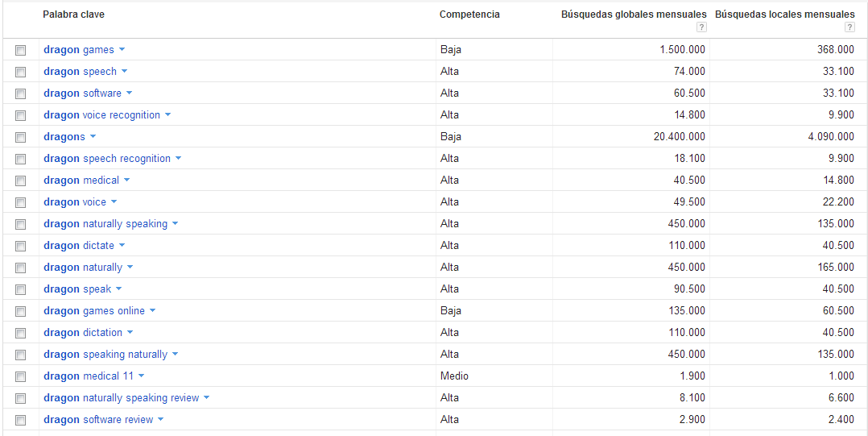Viewport: 868px width, 436px height.
Task: Sort by Búsquedas globales mensuales header
Action: pos(634,15)
